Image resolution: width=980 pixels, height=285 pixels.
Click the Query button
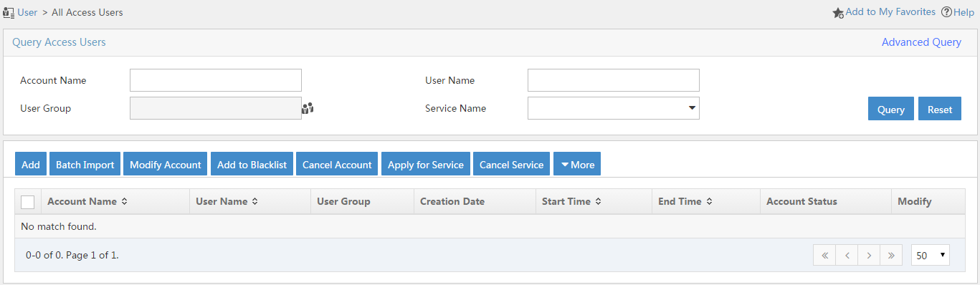pos(891,109)
